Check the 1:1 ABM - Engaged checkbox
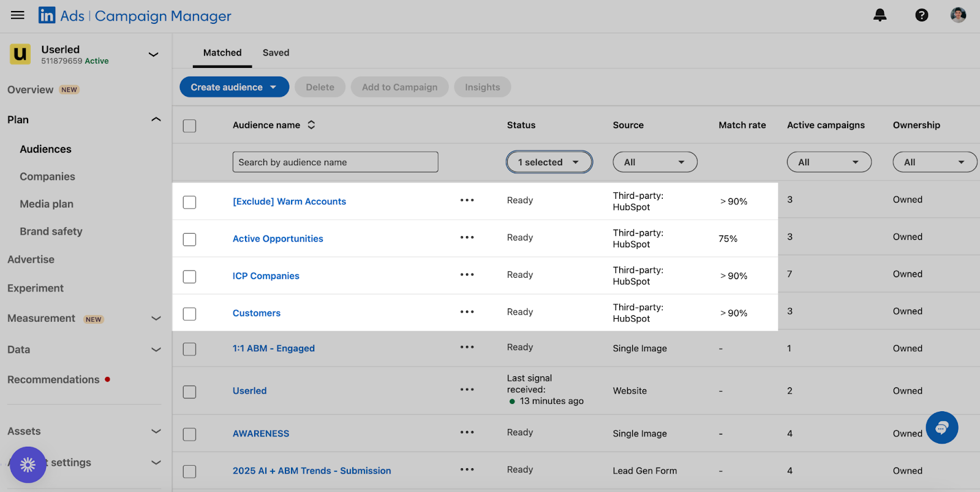This screenshot has height=492, width=980. click(190, 349)
